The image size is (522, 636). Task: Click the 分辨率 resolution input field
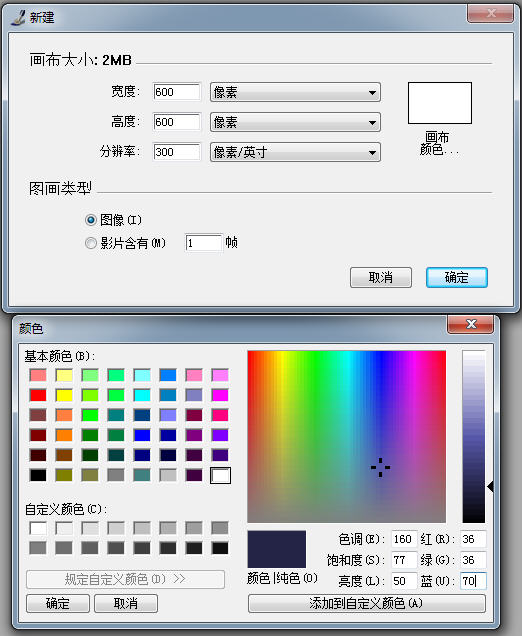[x=177, y=152]
